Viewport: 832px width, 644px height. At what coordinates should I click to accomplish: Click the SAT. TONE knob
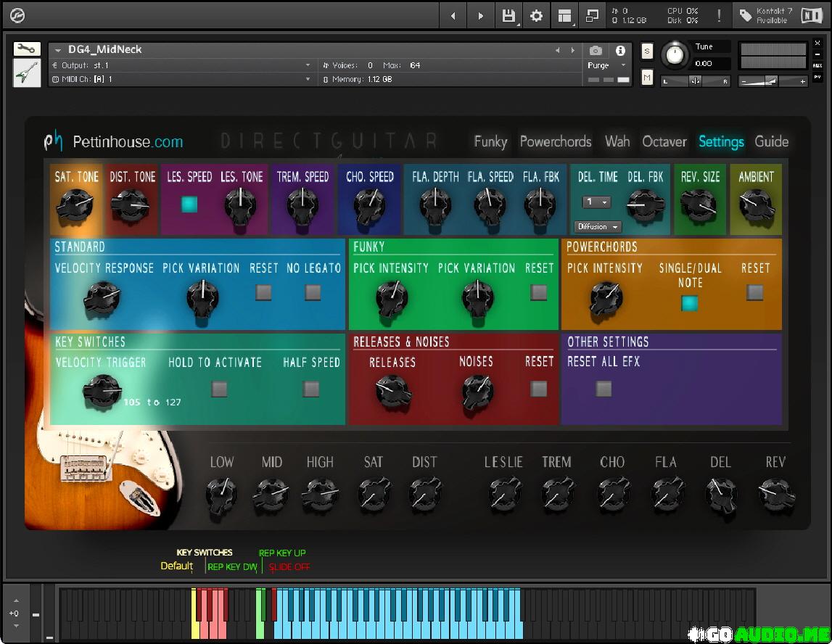point(75,205)
